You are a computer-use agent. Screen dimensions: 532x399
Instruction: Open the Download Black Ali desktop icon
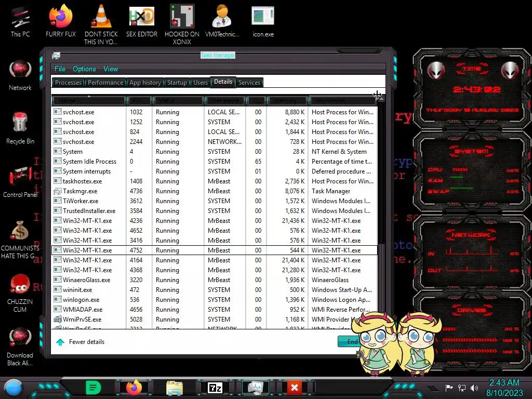coord(20,347)
